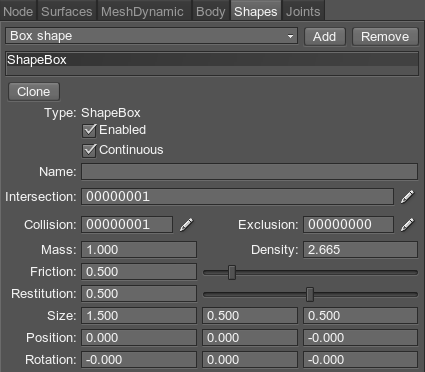Click the Intersection mask field

click(x=237, y=197)
